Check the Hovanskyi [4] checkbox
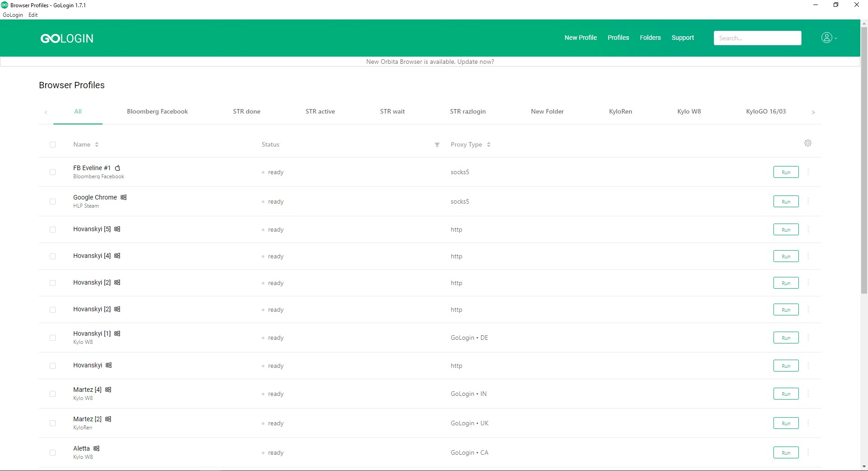Screen dimensions: 868x471 [52, 257]
